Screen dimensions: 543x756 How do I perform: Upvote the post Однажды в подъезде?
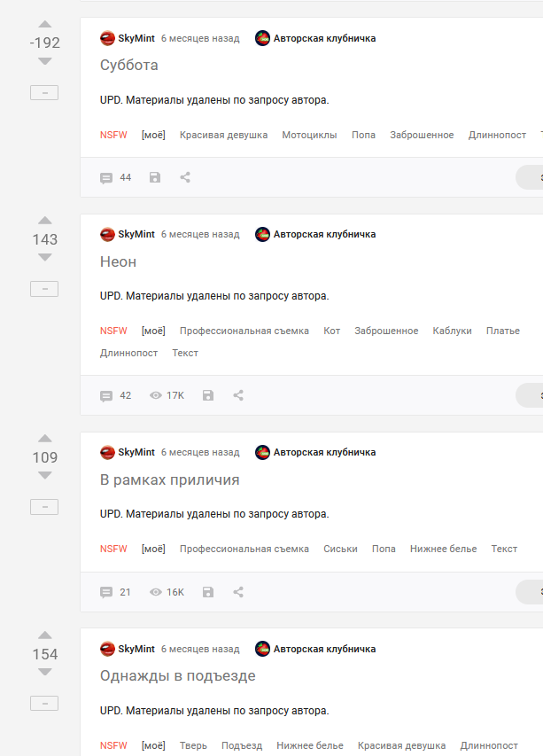point(45,635)
